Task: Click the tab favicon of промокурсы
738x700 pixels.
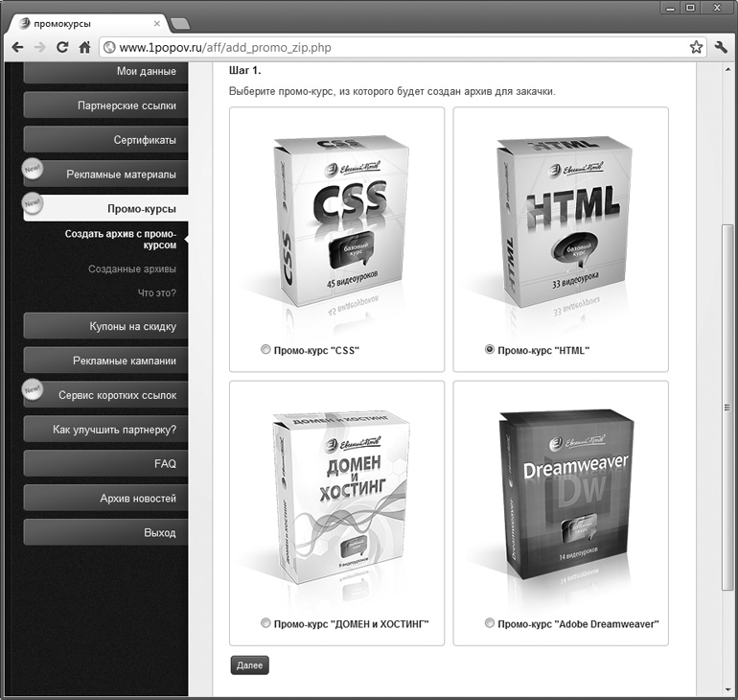Action: click(25, 23)
